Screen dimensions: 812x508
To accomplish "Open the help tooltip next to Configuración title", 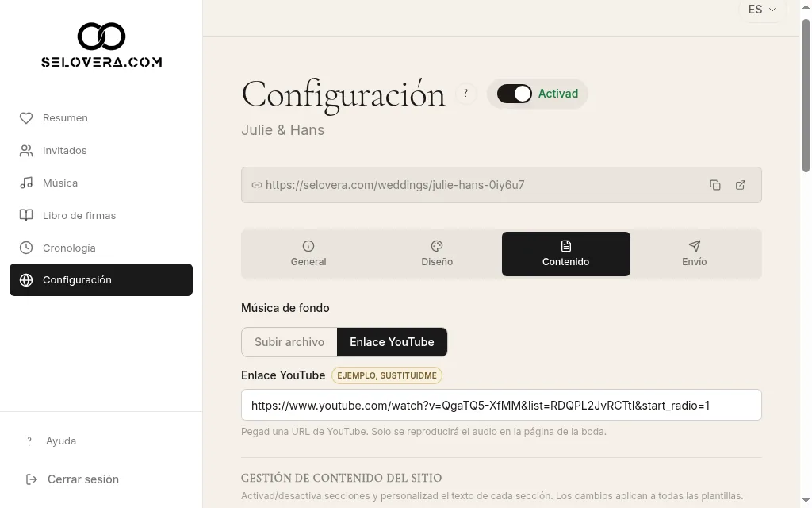I will click(x=465, y=94).
